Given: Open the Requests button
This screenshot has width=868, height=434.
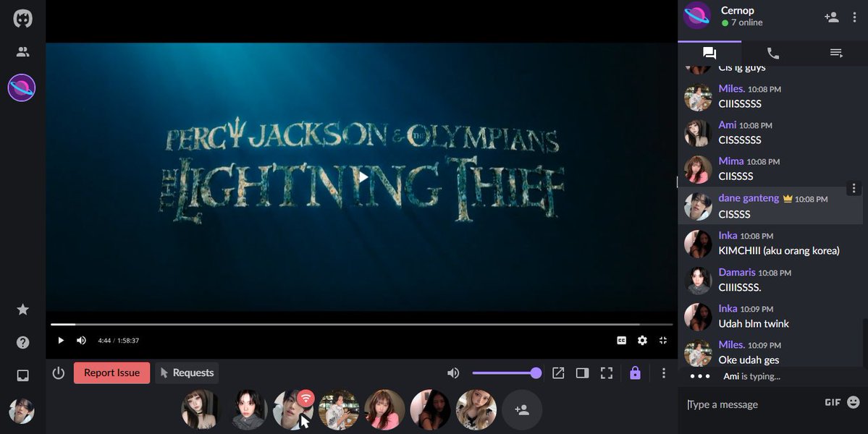Looking at the screenshot, I should click(x=187, y=373).
